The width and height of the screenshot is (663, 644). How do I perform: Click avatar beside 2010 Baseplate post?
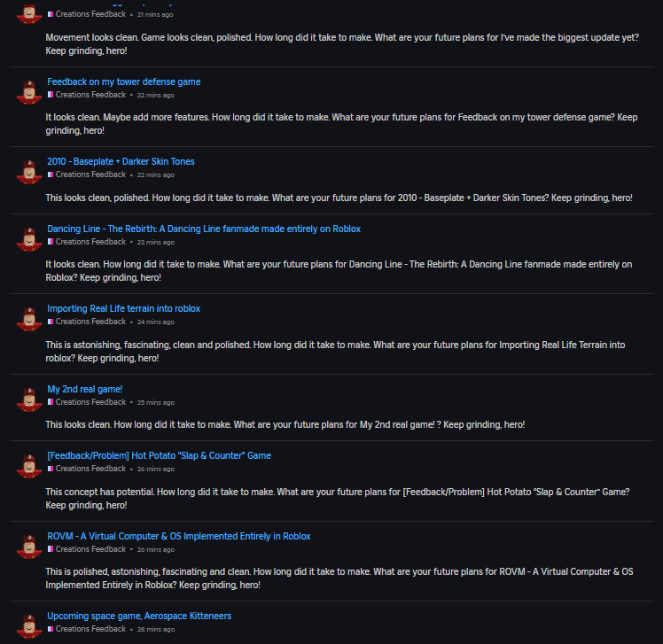pos(30,169)
